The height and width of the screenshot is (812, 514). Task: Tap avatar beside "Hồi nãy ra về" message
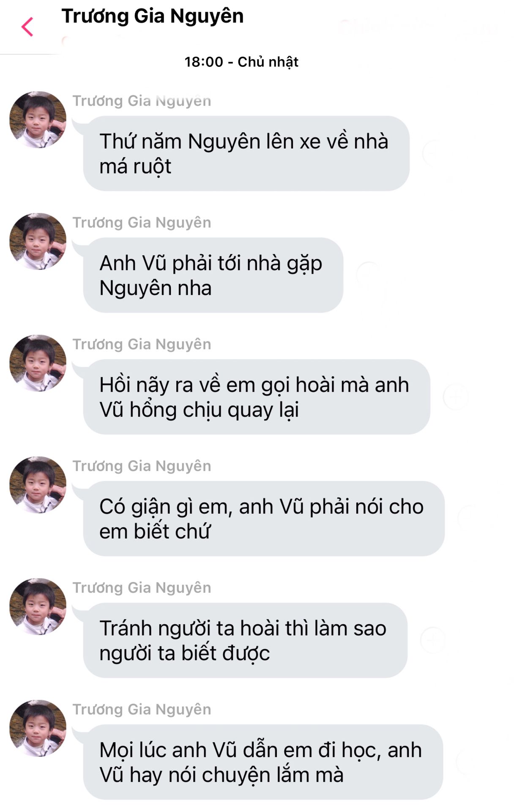point(38,363)
